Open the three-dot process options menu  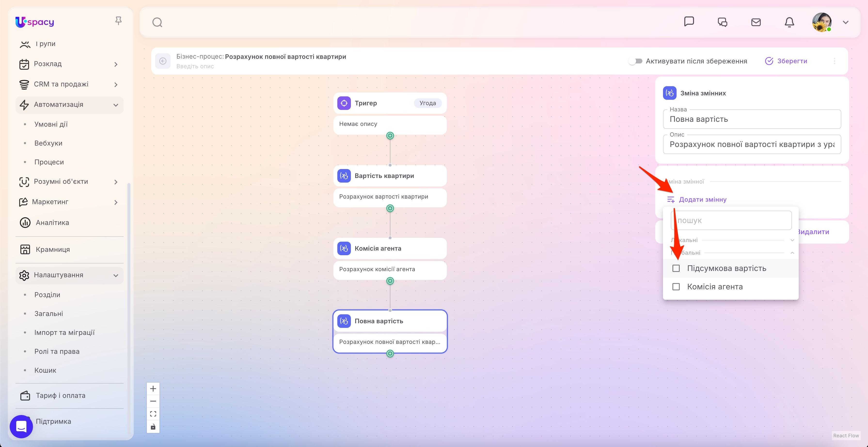(834, 61)
